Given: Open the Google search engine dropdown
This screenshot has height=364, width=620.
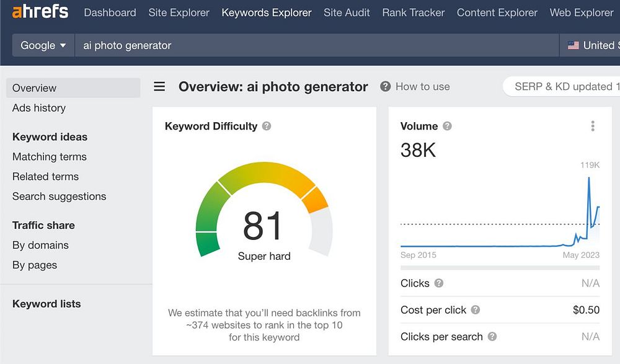Looking at the screenshot, I should pyautogui.click(x=43, y=45).
